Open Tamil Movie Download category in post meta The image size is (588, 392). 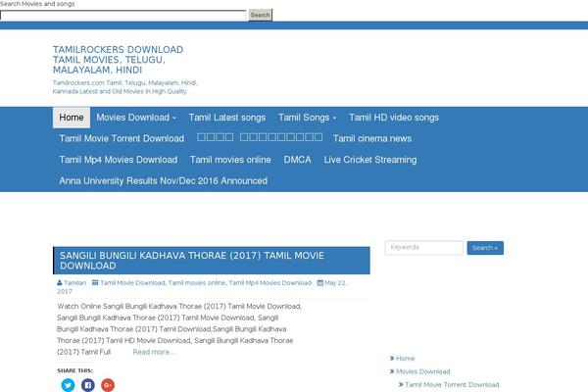(x=132, y=283)
